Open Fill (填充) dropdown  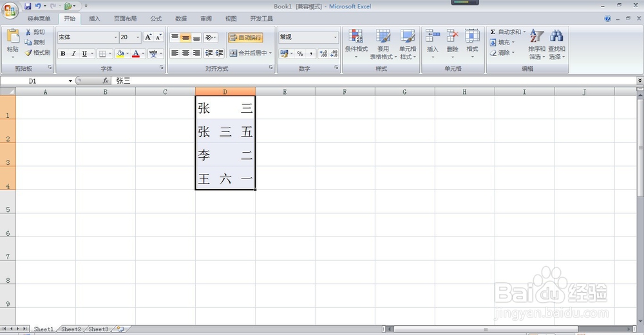click(x=502, y=43)
